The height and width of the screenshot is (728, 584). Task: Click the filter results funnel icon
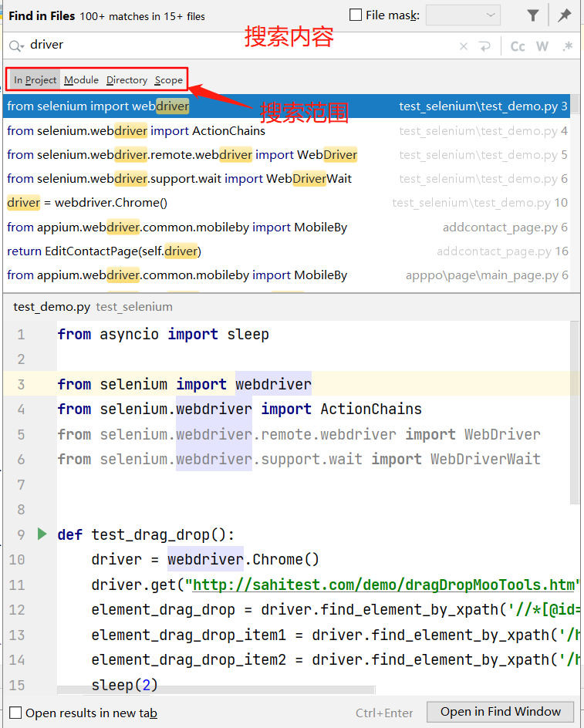tap(533, 15)
